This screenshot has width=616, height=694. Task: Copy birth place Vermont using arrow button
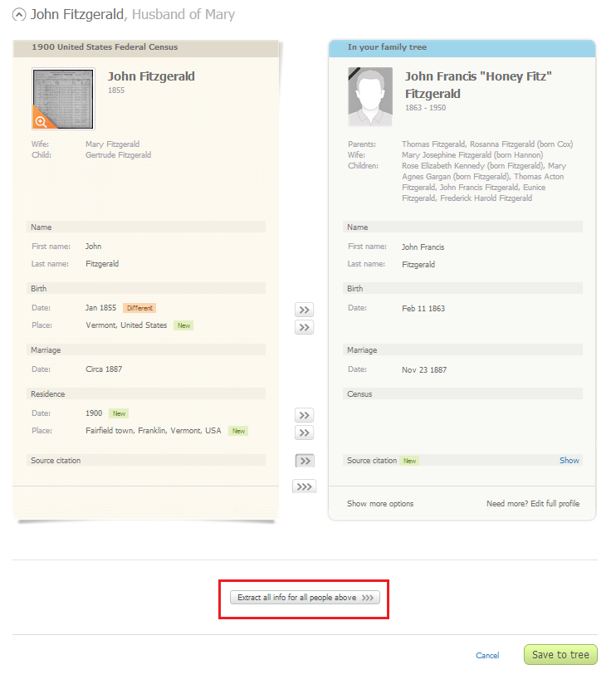305,327
